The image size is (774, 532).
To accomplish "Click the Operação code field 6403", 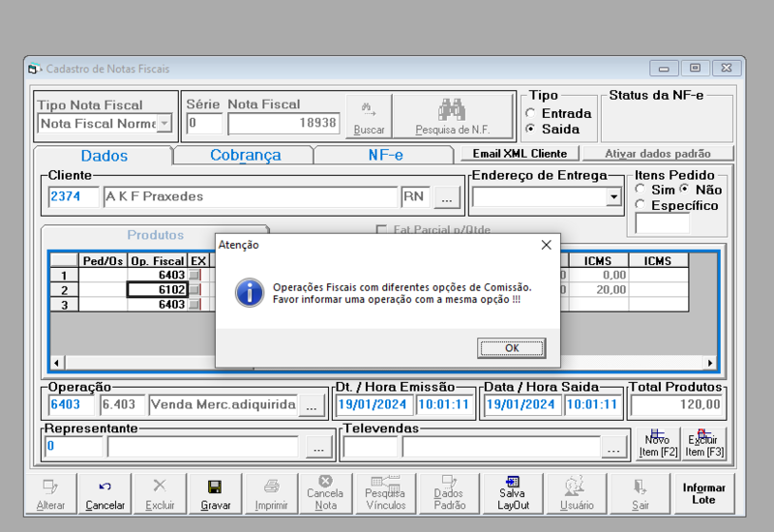I will coord(72,404).
